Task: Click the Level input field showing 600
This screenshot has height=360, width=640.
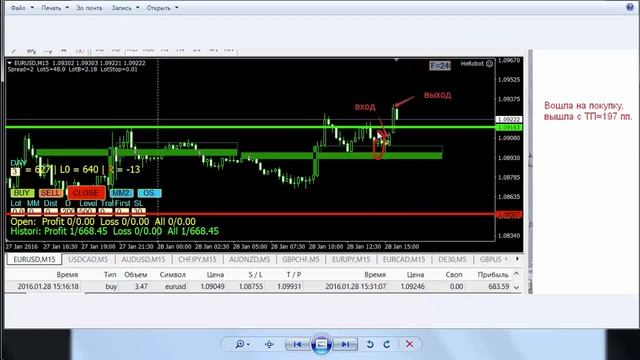Action: (87, 211)
